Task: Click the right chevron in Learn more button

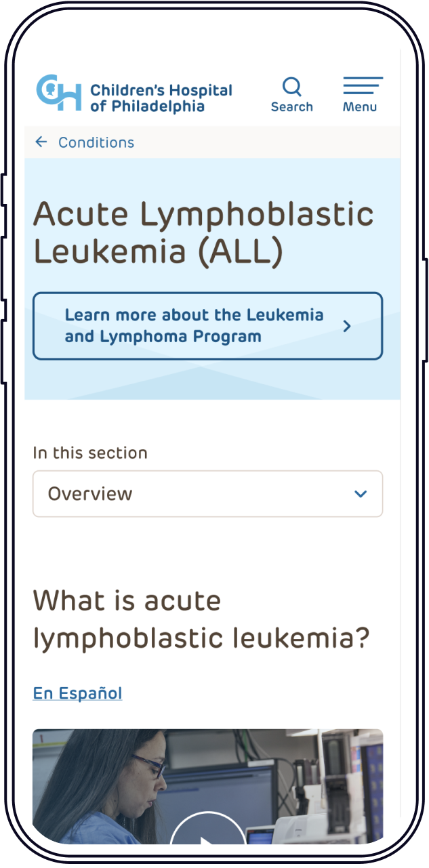Action: coord(347,327)
